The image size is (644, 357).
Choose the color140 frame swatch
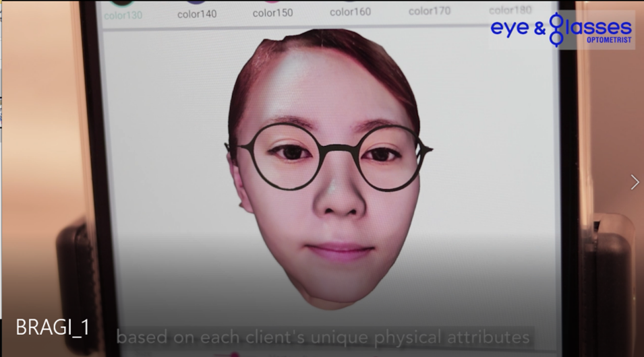(196, 12)
